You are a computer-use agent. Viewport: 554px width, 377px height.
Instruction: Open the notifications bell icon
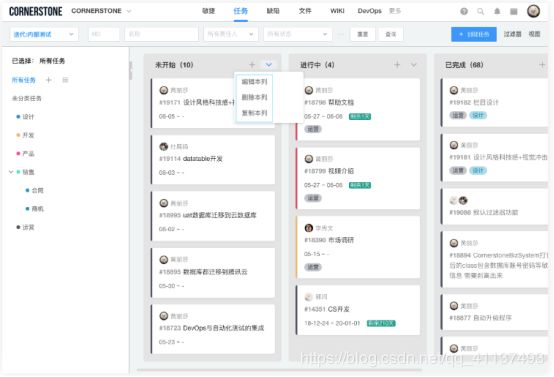[497, 11]
